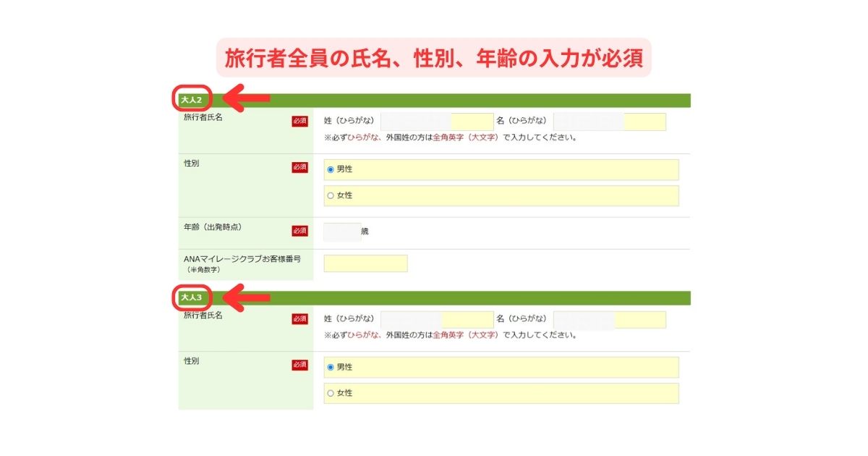The width and height of the screenshot is (868, 456).
Task: Click 必須 badge beside 大人2 性別
Action: (x=299, y=167)
